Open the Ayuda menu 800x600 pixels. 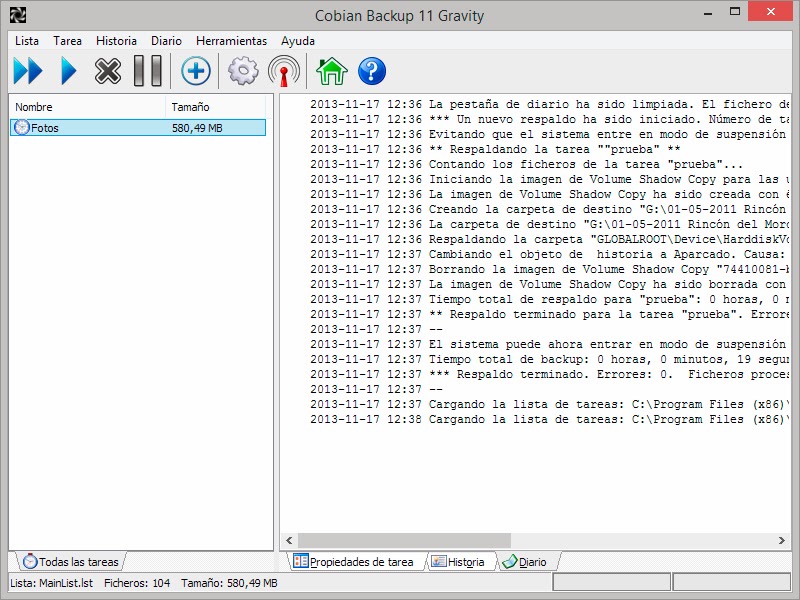(297, 41)
